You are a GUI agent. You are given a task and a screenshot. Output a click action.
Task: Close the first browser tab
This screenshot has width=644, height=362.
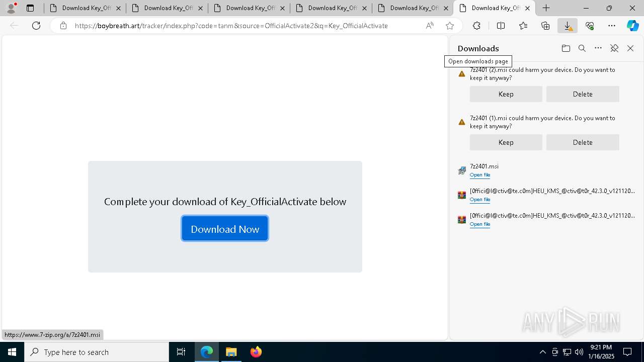tap(119, 8)
